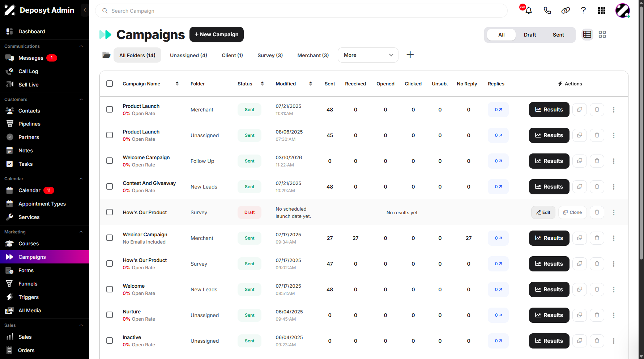644x359 pixels.
Task: Add a new folder with plus icon
Action: tap(410, 55)
